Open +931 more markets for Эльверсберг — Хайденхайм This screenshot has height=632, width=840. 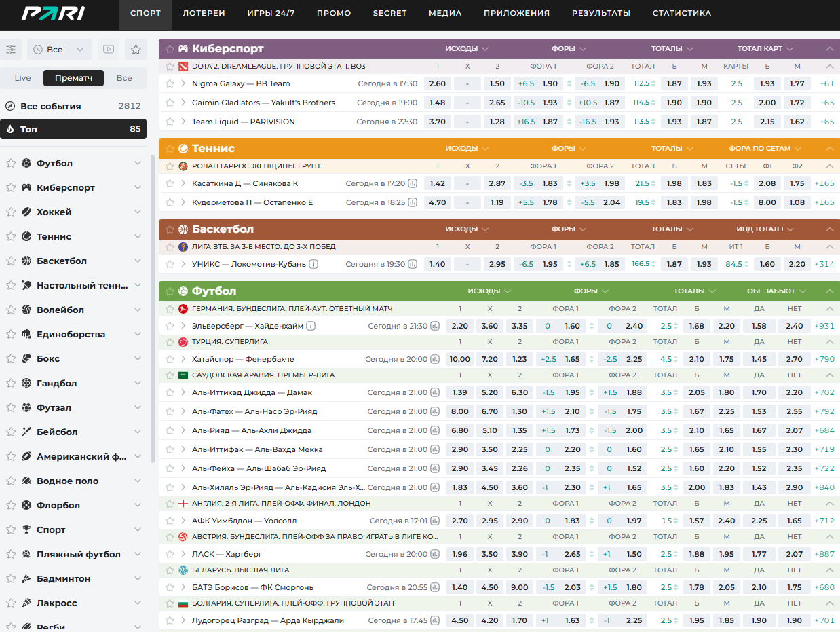824,326
